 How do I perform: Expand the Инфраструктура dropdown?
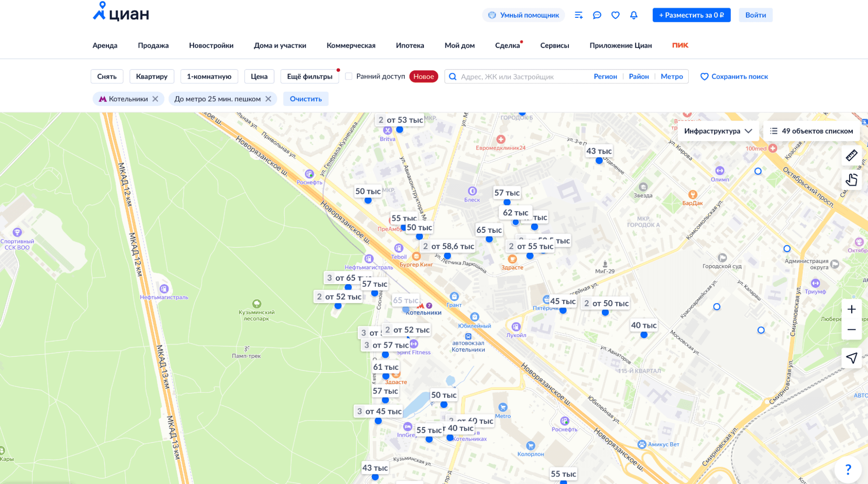717,131
